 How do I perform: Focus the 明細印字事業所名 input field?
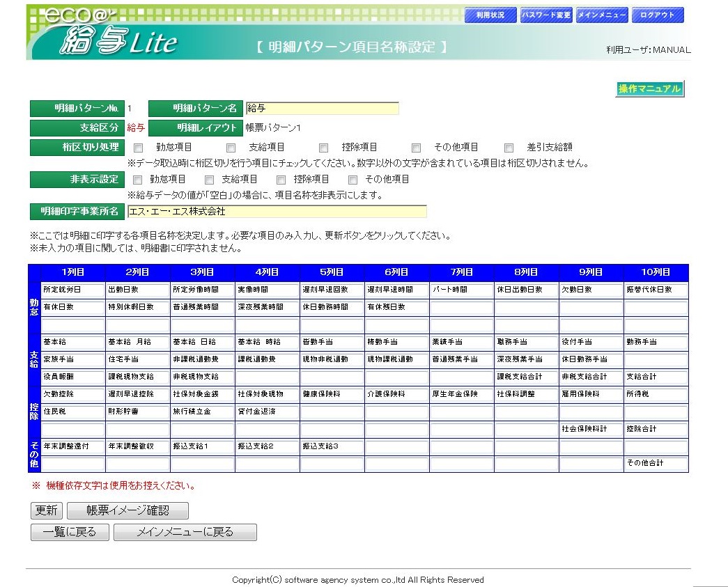[x=276, y=211]
